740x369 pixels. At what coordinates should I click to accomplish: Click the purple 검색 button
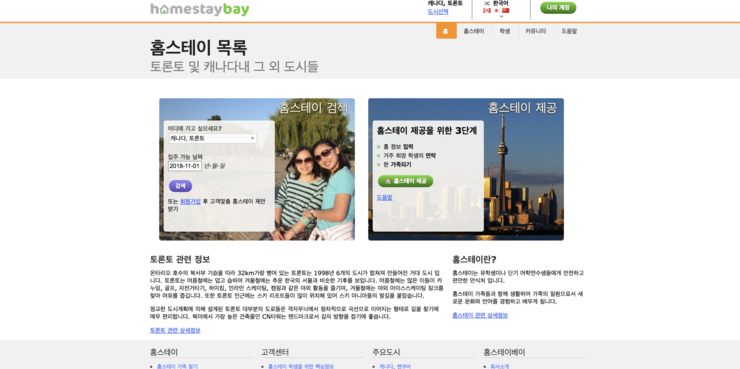pos(180,186)
